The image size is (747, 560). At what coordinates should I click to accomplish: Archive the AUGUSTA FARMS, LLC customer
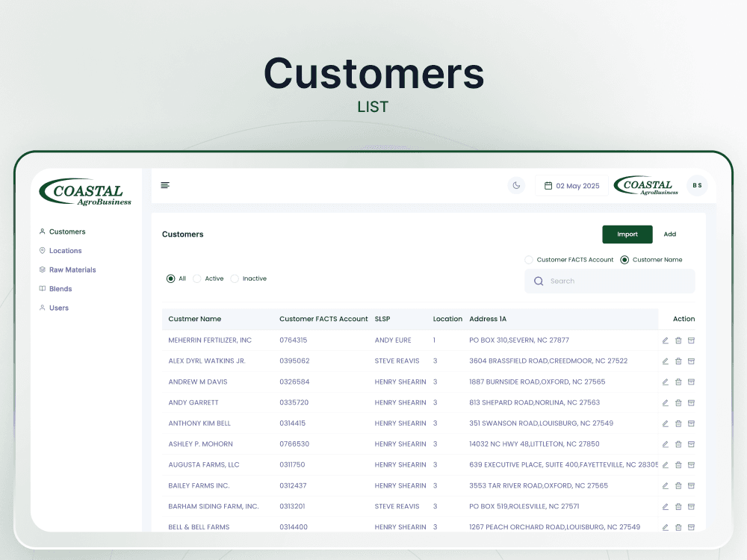click(691, 464)
